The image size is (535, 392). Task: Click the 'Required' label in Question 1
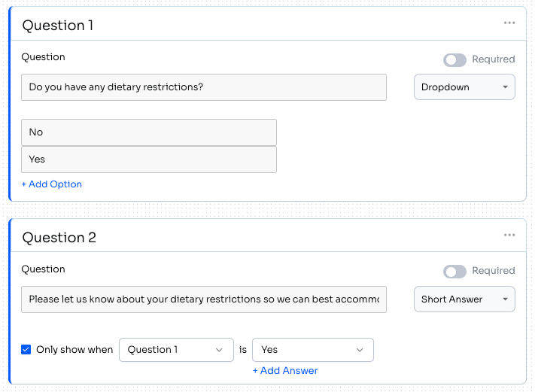coord(494,59)
